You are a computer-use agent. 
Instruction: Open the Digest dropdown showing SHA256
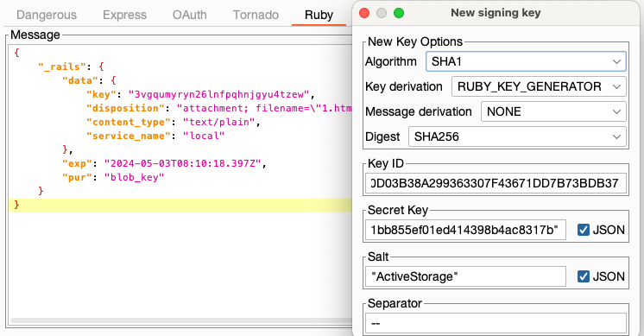517,136
